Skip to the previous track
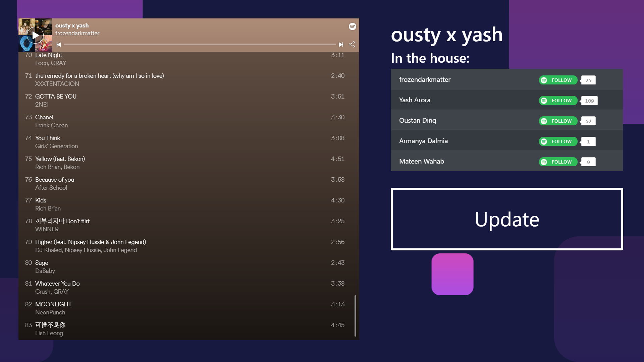644x362 pixels. click(x=59, y=45)
